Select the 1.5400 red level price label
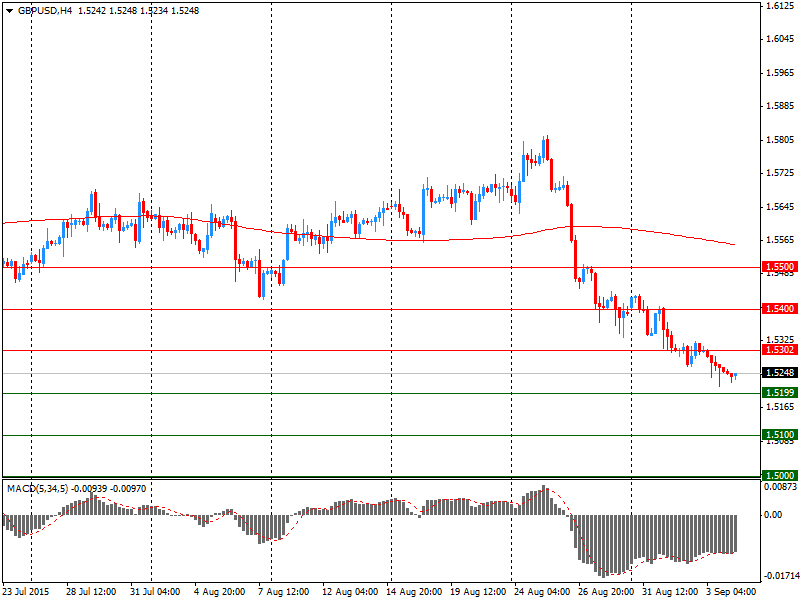This screenshot has width=800, height=600. [780, 309]
